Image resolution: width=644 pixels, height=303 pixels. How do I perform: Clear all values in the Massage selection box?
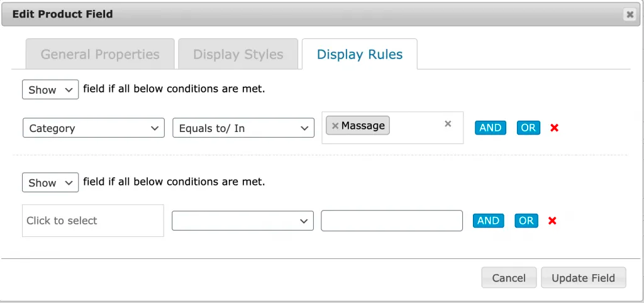pos(448,124)
